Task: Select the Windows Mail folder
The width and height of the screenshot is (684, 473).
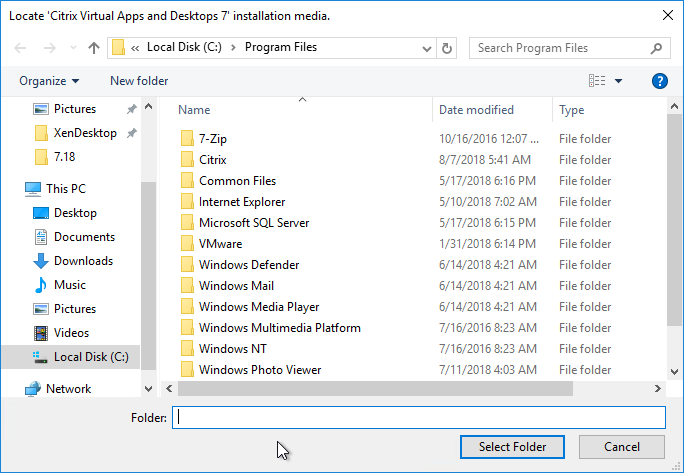Action: pos(236,285)
